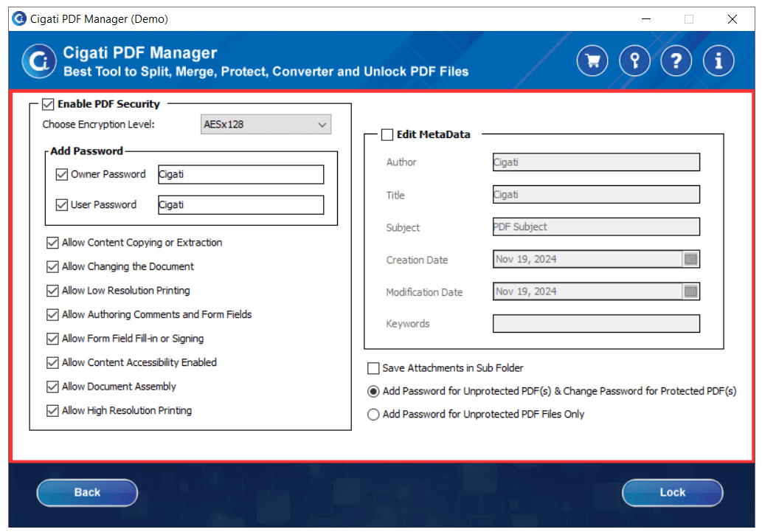Click the 'Choose Encryption Level:' label
This screenshot has height=532, width=762.
pos(99,125)
